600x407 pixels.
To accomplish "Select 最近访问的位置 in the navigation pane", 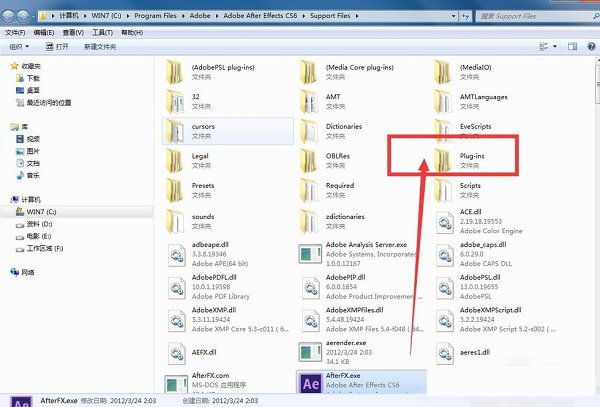I will (43, 103).
